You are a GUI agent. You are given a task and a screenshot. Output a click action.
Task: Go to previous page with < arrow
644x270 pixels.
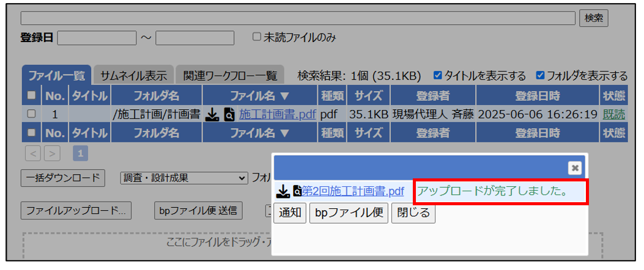33,153
